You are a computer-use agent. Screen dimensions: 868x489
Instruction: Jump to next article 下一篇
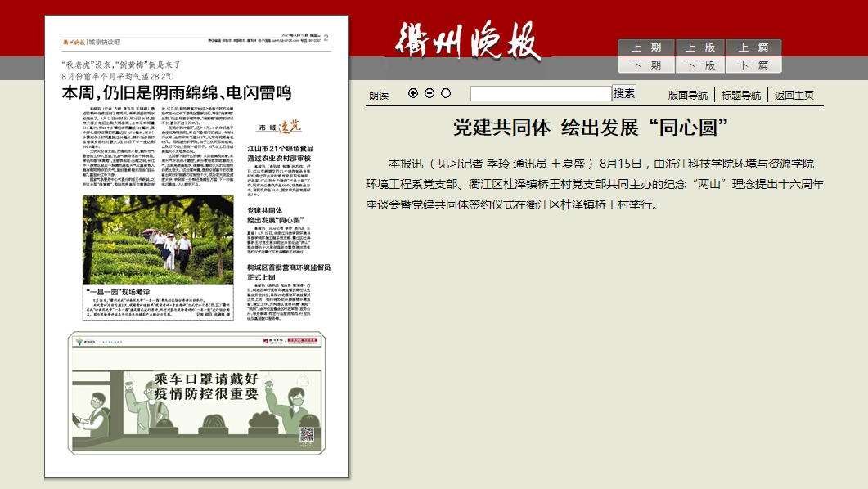(x=753, y=65)
